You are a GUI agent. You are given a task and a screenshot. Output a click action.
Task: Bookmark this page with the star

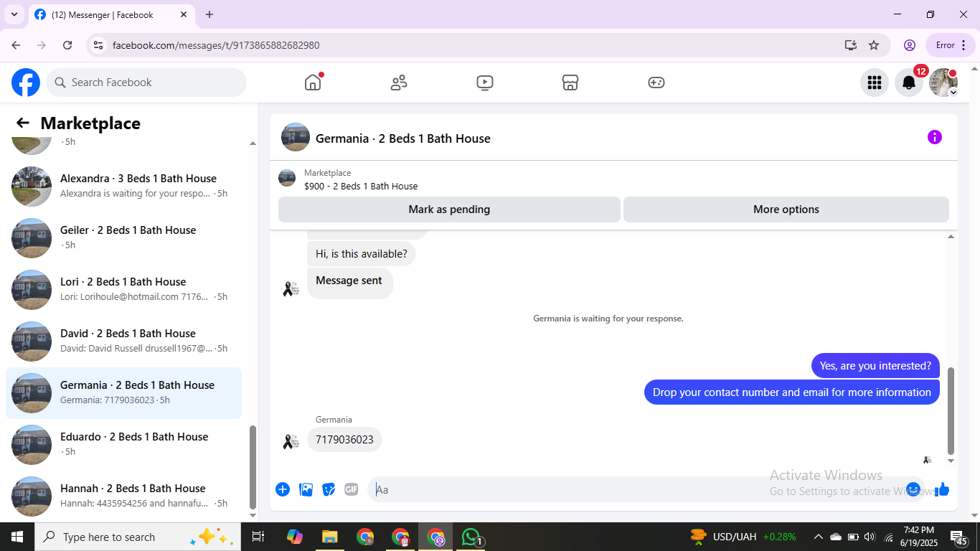point(874,45)
